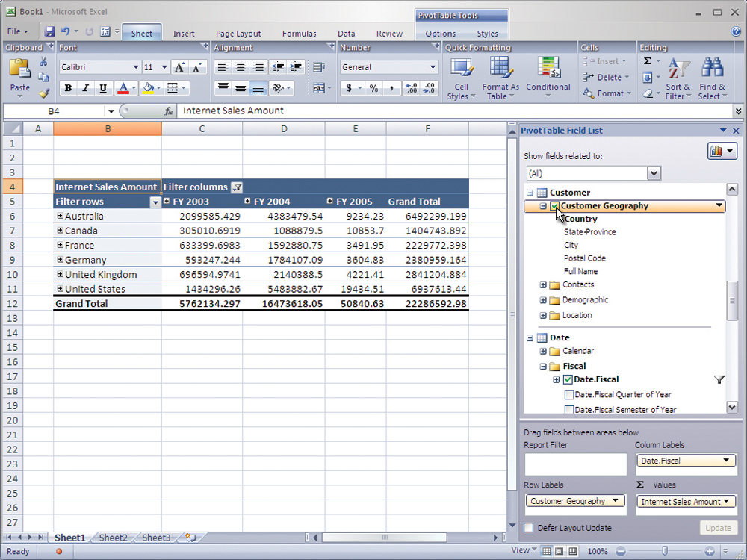Viewport: 747px width, 560px height.
Task: Open the Filter rows dropdown arrow
Action: click(x=155, y=202)
